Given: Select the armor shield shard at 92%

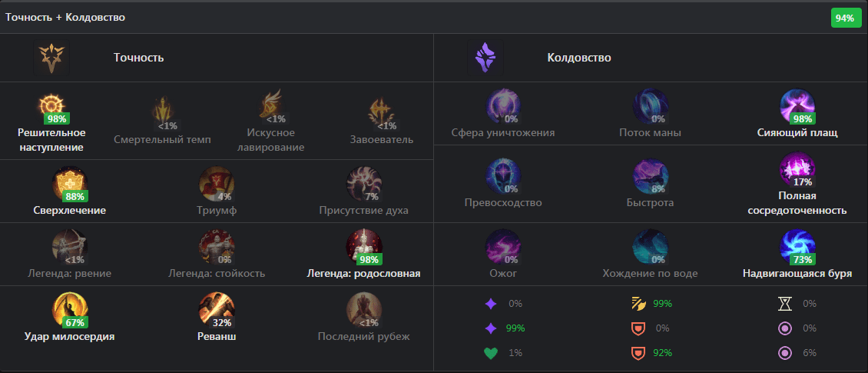Looking at the screenshot, I should (638, 353).
